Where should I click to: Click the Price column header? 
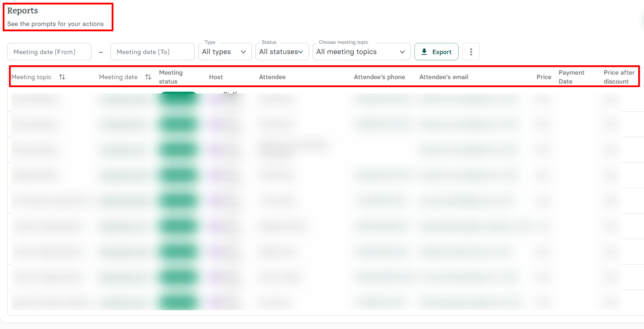(544, 77)
